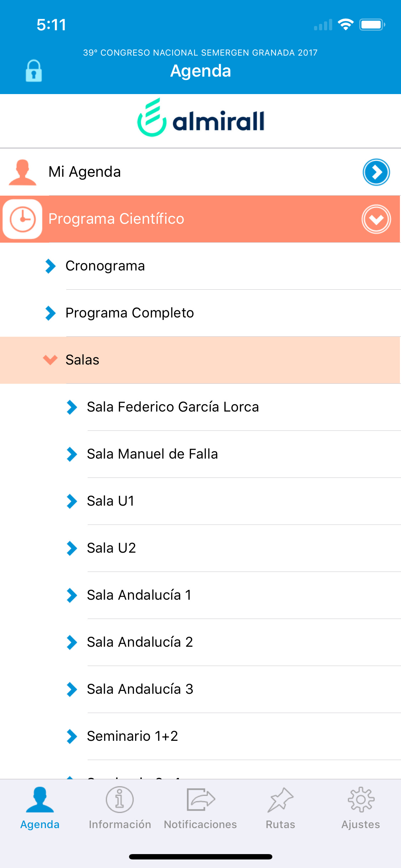Viewport: 401px width, 868px height.
Task: Open the Cronograma entry
Action: coord(200,266)
